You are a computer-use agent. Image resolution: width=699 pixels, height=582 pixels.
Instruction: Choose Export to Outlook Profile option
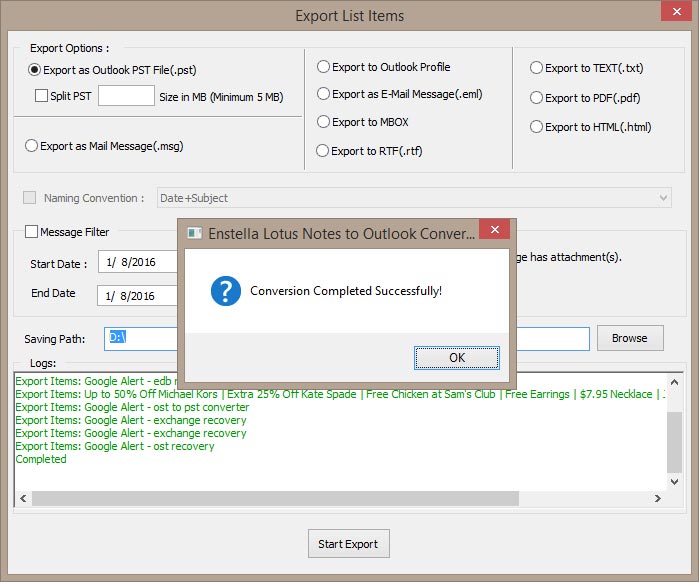[x=323, y=67]
